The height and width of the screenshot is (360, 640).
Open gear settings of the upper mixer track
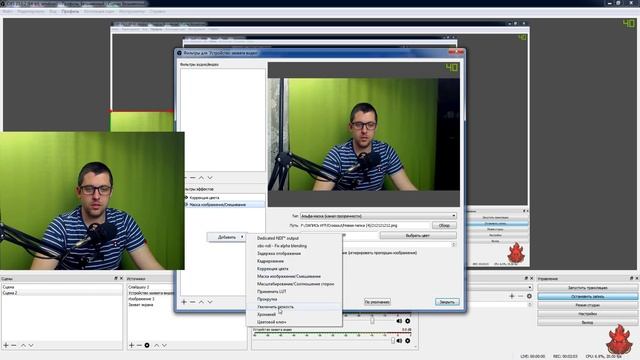[x=407, y=321]
